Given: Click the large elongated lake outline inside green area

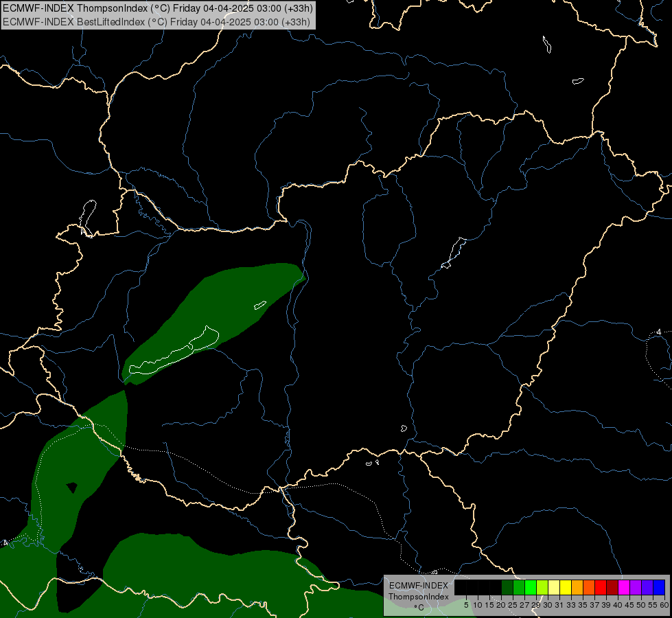Looking at the screenshot, I should click(x=174, y=352).
